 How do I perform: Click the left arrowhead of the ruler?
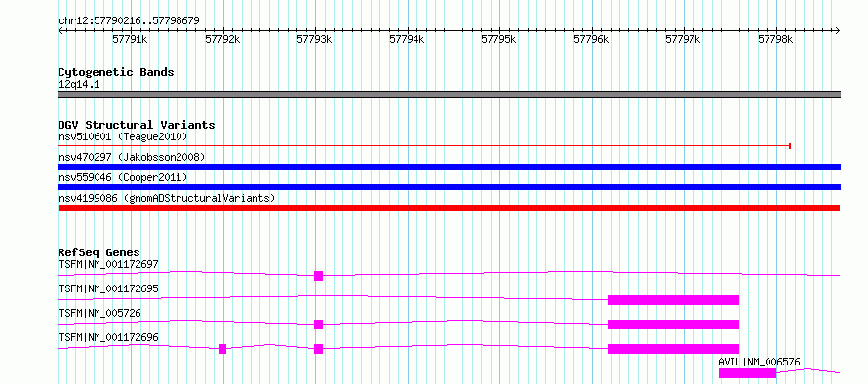pos(60,31)
